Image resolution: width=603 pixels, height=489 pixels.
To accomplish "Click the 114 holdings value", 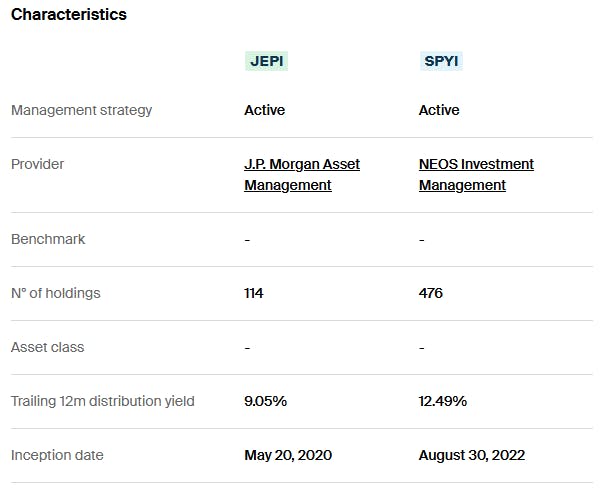I will pos(254,293).
